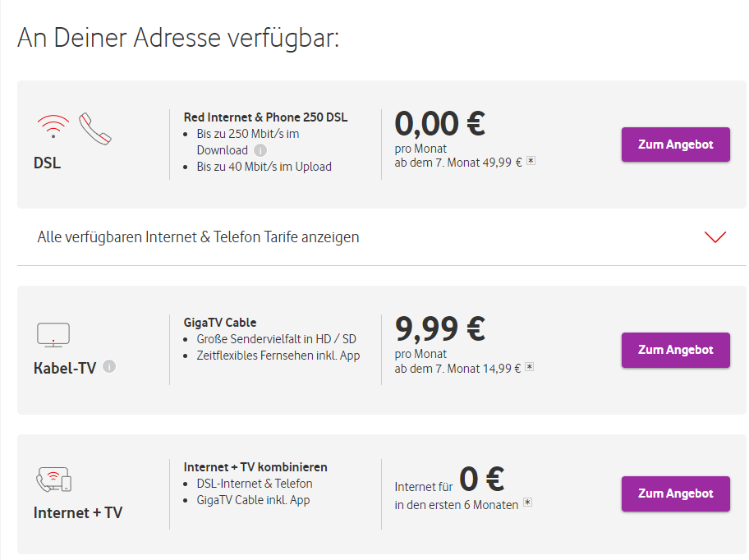Open footnote asterisk after 49,99 € price
This screenshot has height=560, width=749.
(531, 162)
